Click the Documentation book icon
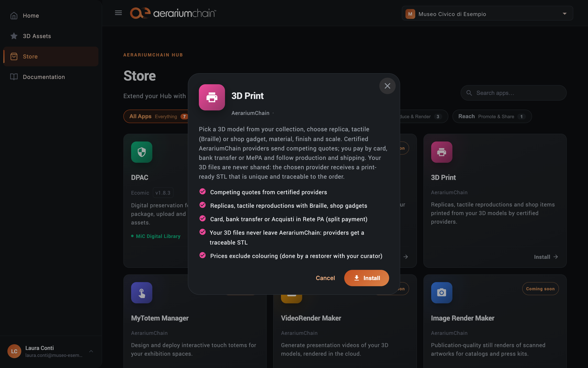Image resolution: width=588 pixels, height=368 pixels. coord(14,77)
